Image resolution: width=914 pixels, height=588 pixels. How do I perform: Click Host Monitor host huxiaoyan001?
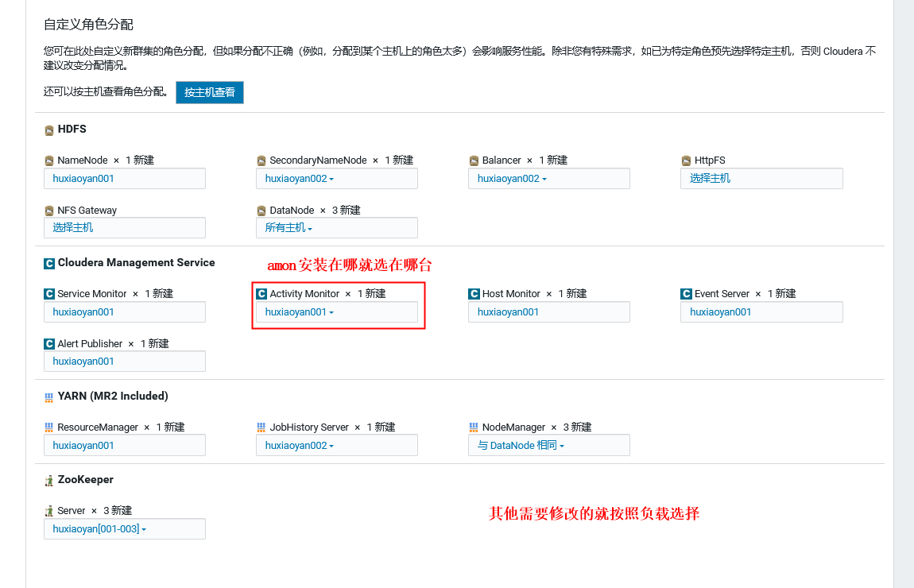[509, 311]
